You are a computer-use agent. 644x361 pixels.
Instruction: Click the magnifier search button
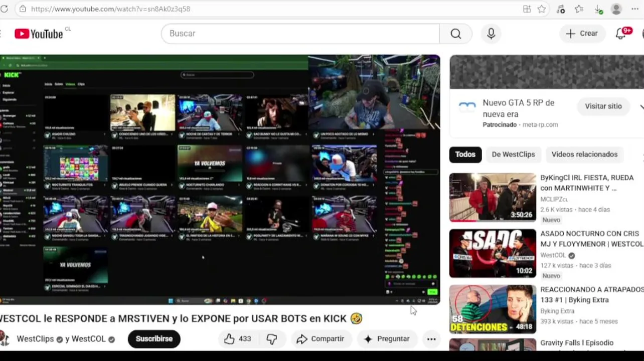[x=455, y=34]
